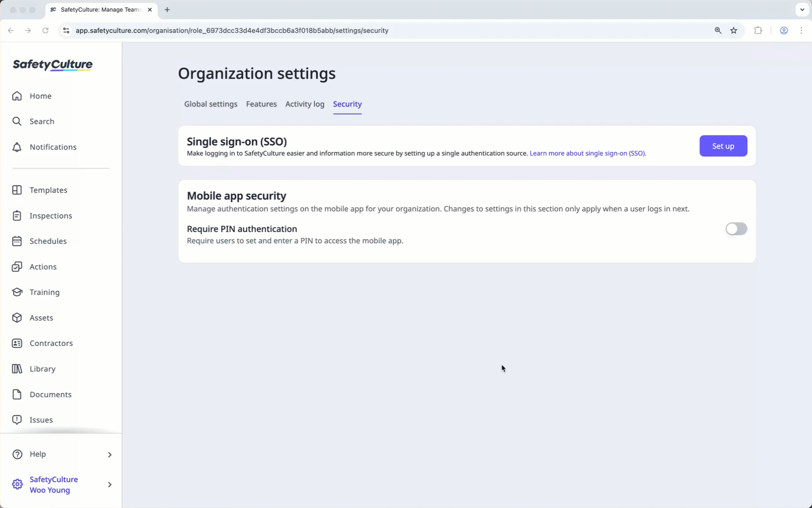Open Chrome three-dot menu
The width and height of the screenshot is (812, 508).
click(801, 30)
